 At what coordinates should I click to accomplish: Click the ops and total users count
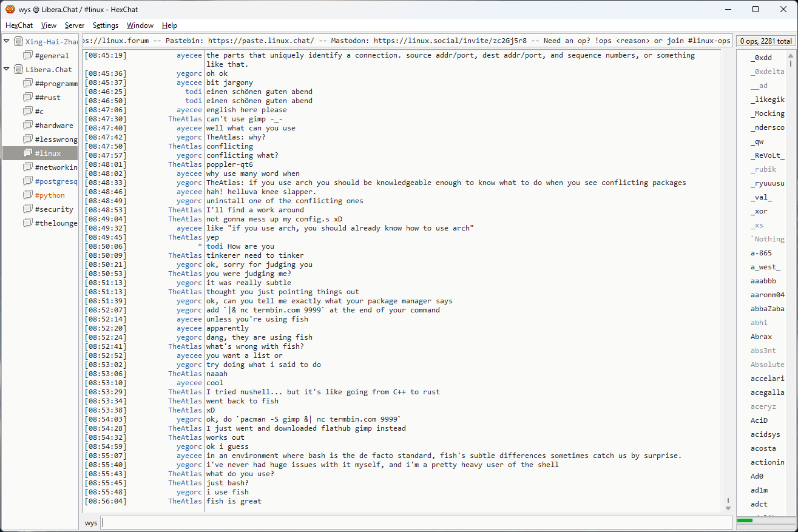[765, 41]
